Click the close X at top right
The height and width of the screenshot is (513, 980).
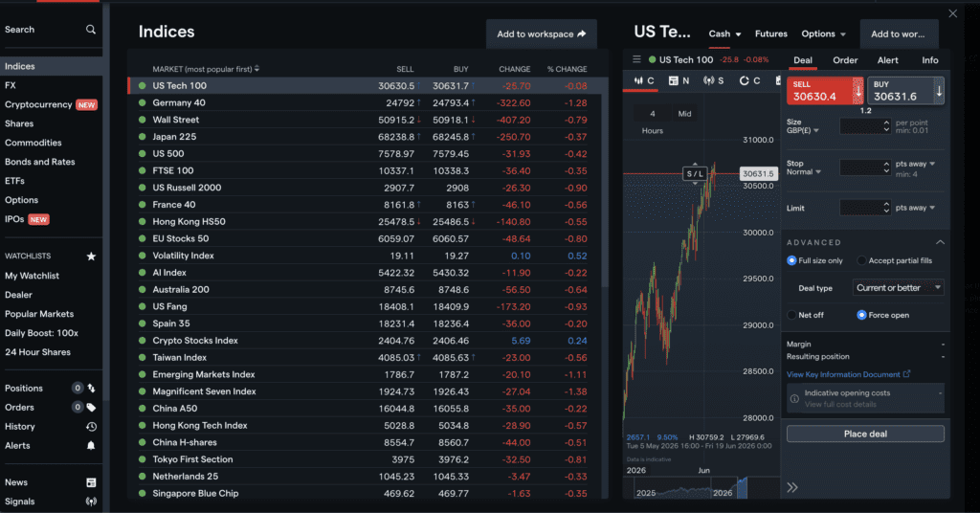(952, 13)
